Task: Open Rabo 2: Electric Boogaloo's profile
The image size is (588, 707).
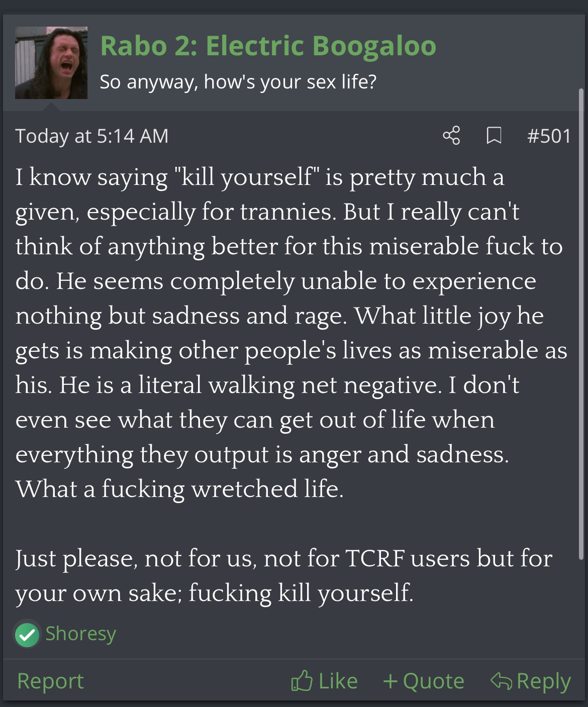Action: click(268, 46)
